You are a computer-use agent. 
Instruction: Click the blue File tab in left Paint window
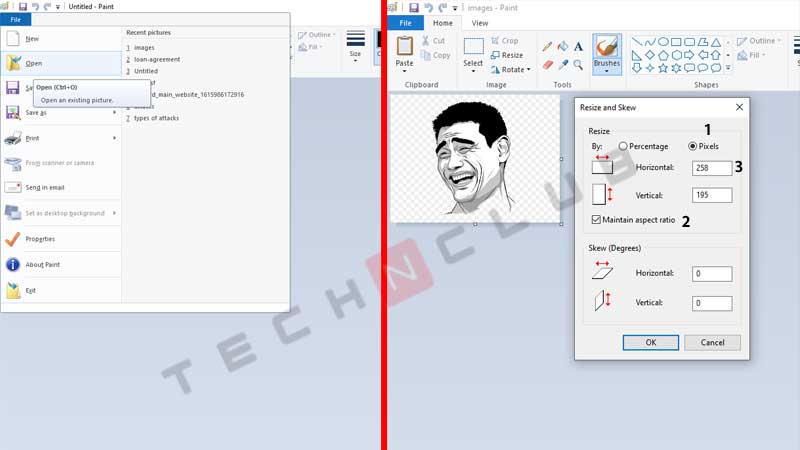click(x=16, y=19)
